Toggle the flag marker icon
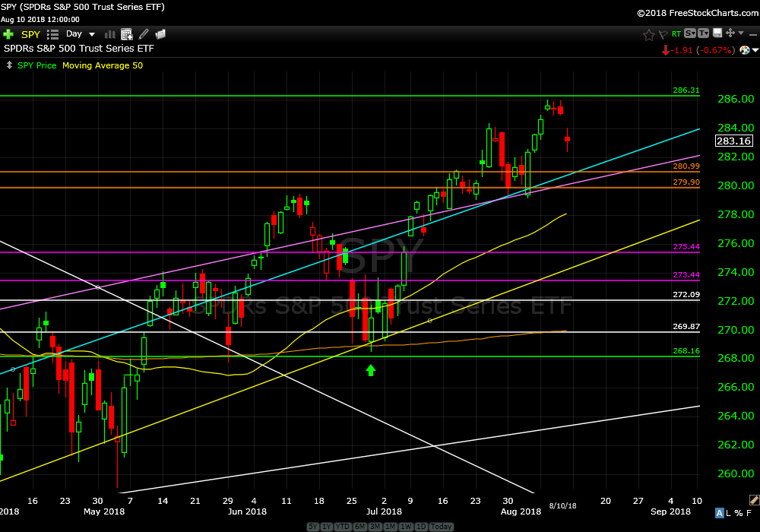Screen dimensions: 760x532 [x=661, y=34]
